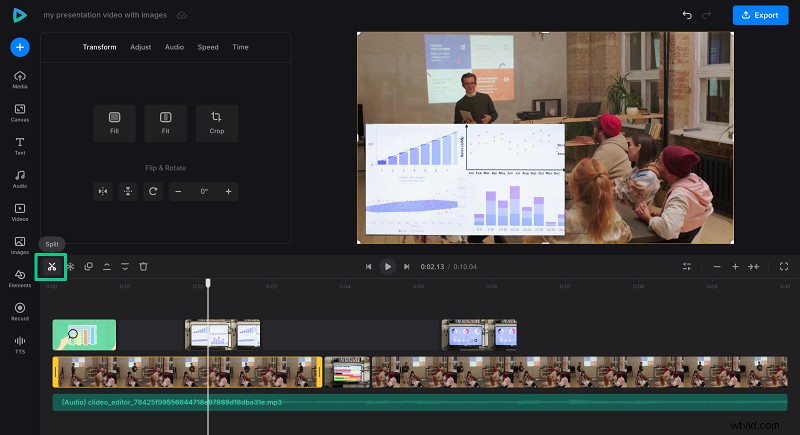Open the Elements panel

20,277
